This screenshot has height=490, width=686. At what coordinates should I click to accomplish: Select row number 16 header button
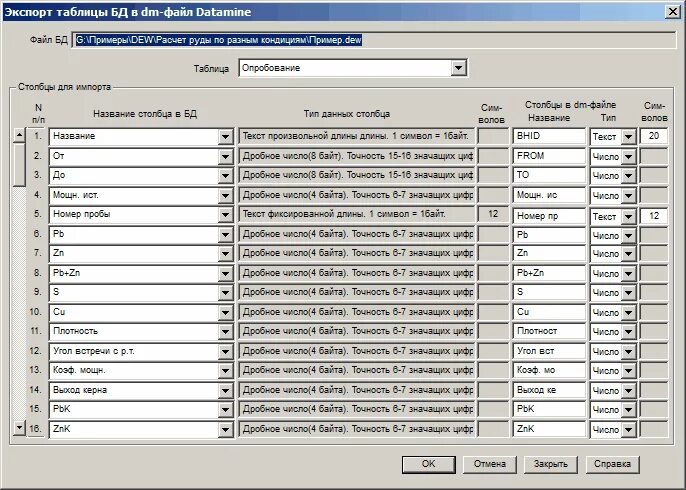coord(36,429)
